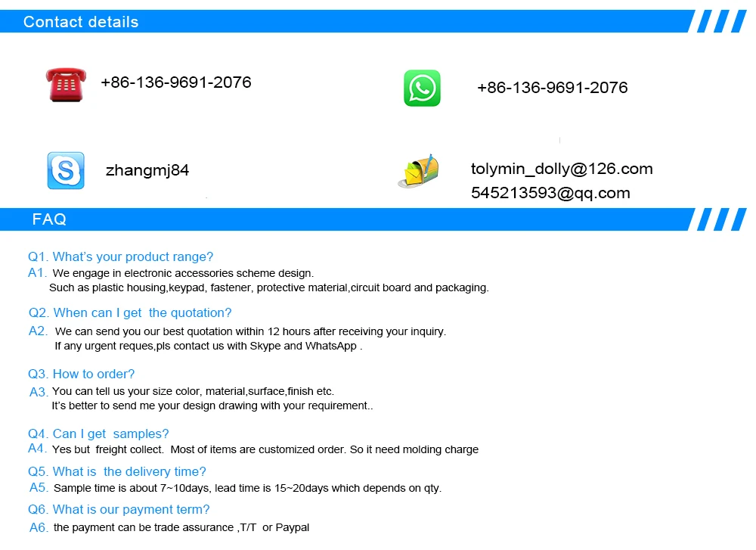This screenshot has width=756, height=550.
Task: Click the A3. answer label
Action: tap(39, 392)
